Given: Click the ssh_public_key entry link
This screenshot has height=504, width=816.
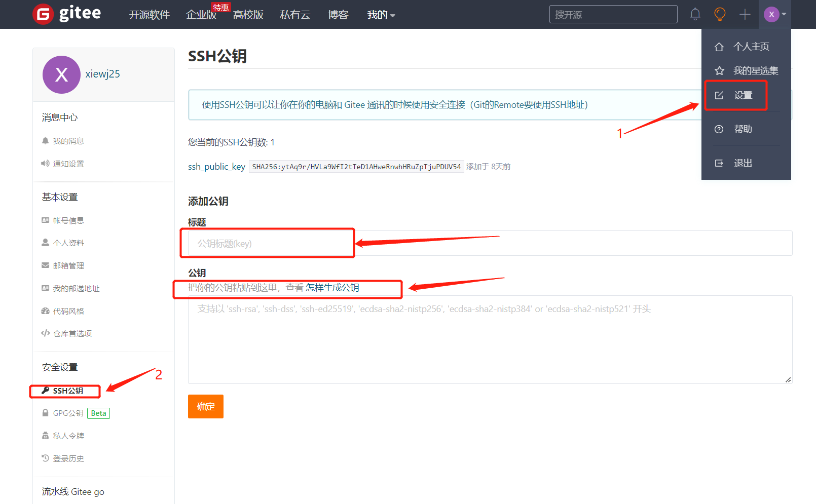Looking at the screenshot, I should point(216,167).
